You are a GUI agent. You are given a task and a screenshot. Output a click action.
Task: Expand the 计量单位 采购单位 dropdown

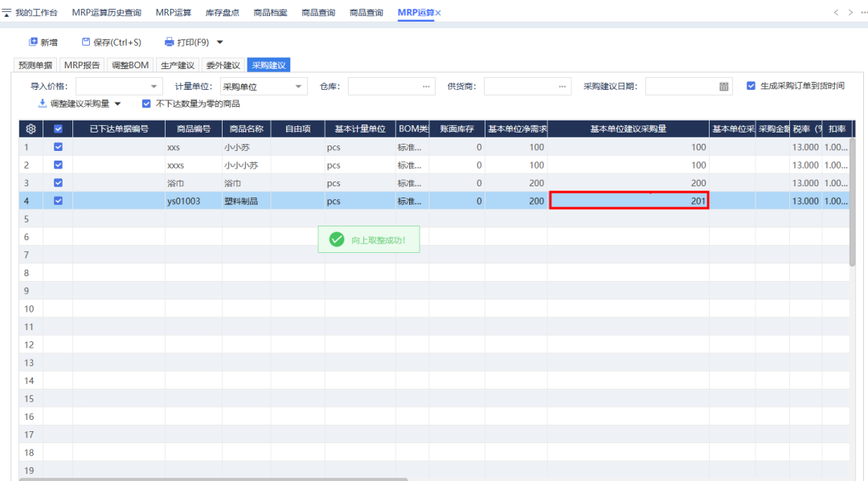(x=298, y=87)
